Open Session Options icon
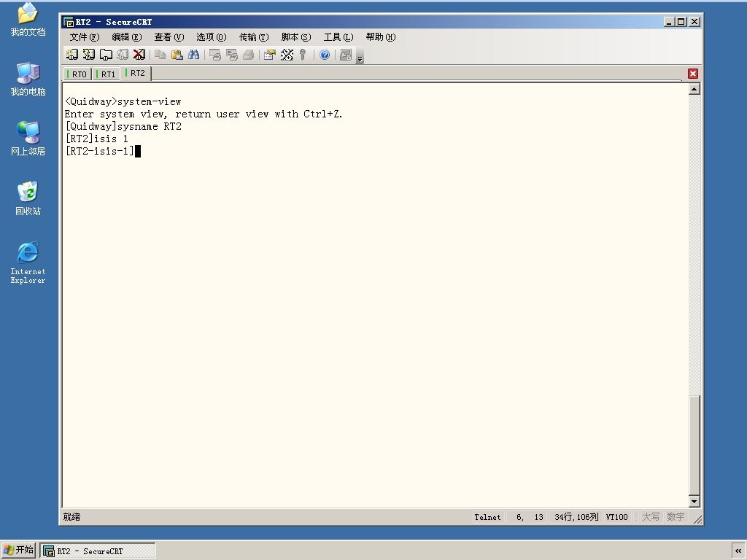Screen dimensions: 747x560 pyautogui.click(x=270, y=55)
